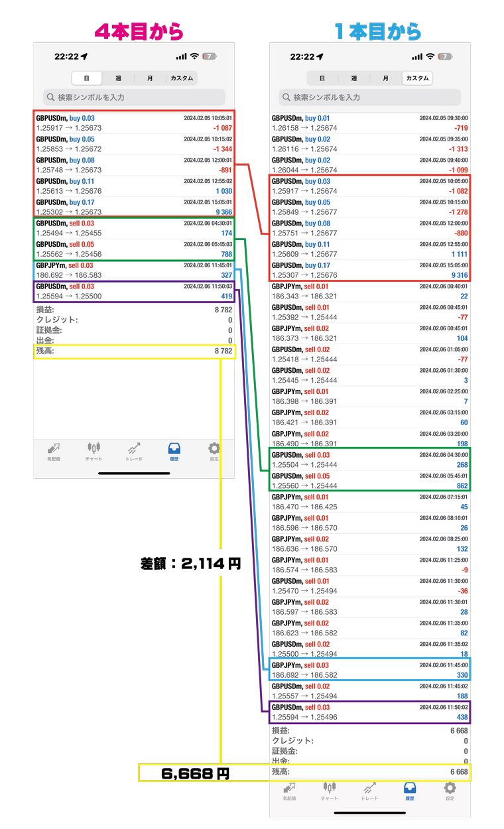The height and width of the screenshot is (829, 504).
Task: Open GBPJPYm sell 0.03 trade with 330 profit
Action: tap(369, 670)
